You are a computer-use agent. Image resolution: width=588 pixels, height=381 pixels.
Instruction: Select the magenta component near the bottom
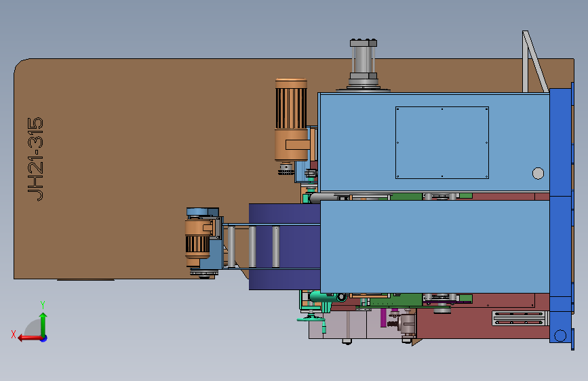point(383,318)
